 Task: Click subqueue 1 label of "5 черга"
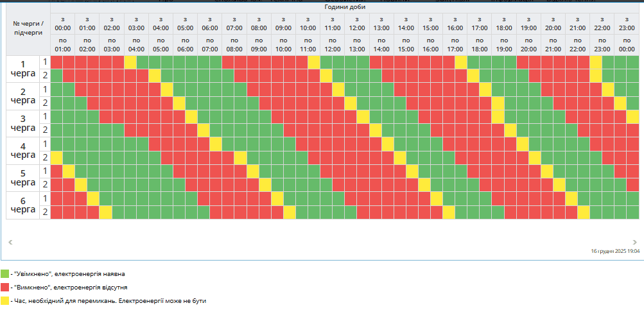(x=45, y=171)
